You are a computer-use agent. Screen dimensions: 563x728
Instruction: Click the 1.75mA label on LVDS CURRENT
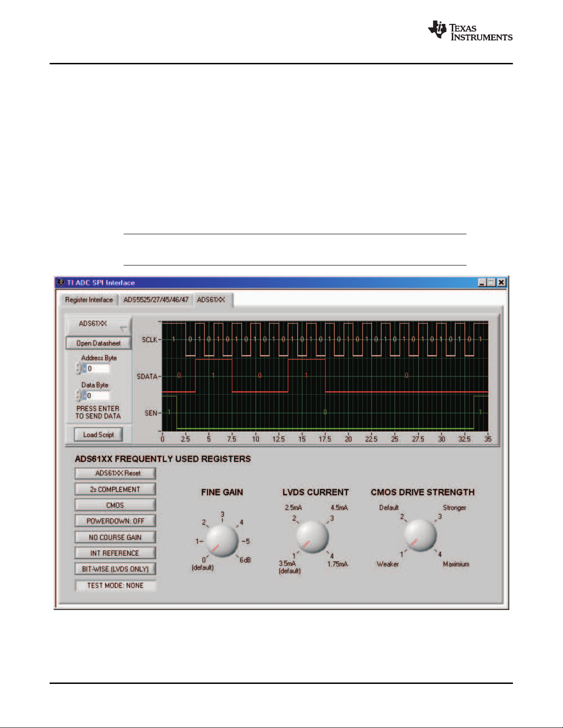[x=337, y=564]
